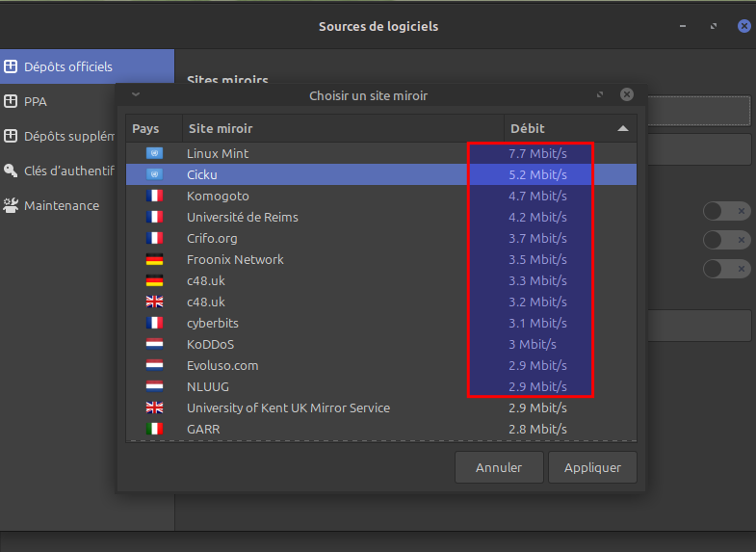Click the flag icon beside Linux Mint mirror
This screenshot has height=552, width=756.
pyautogui.click(x=154, y=153)
